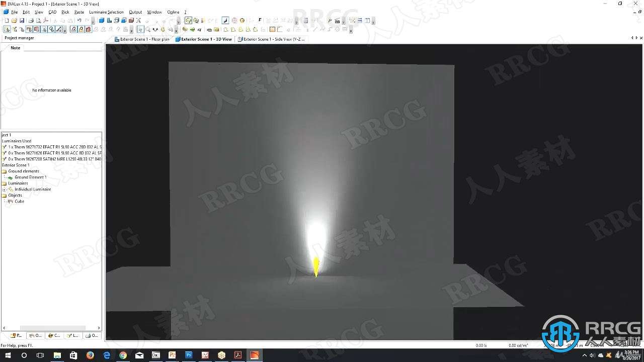The width and height of the screenshot is (644, 362).
Task: Switch to 3D view using the blue cube icon
Action: tap(102, 21)
